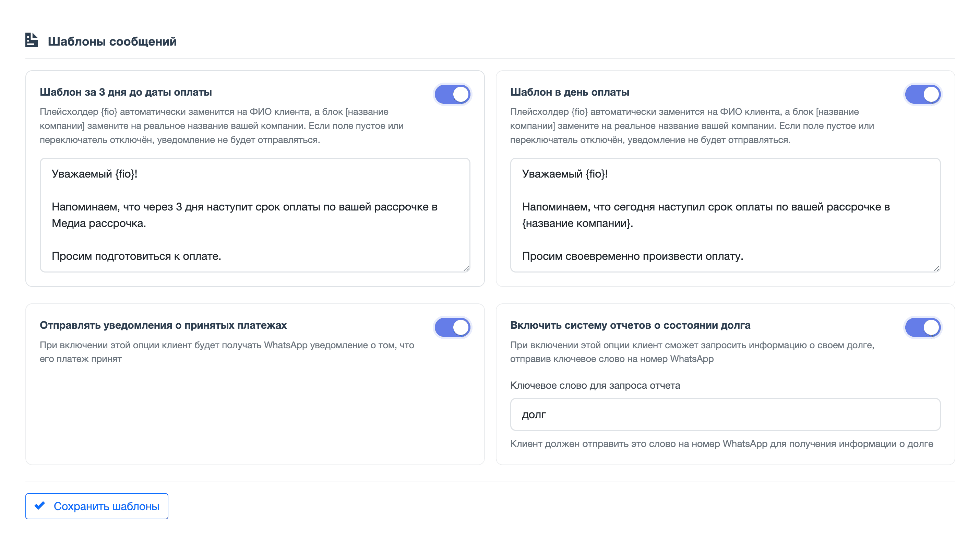Click the WhatsApp payment notification description text
Viewport: 980px width, 556px height.
tap(227, 352)
